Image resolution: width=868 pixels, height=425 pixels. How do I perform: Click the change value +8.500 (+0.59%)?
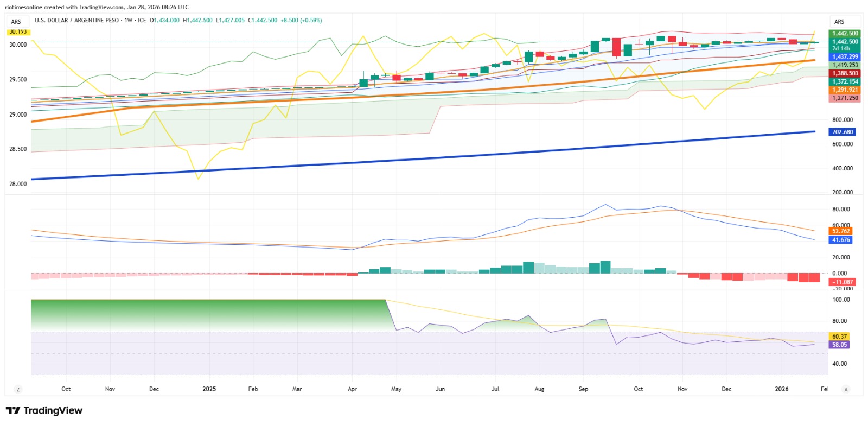301,20
